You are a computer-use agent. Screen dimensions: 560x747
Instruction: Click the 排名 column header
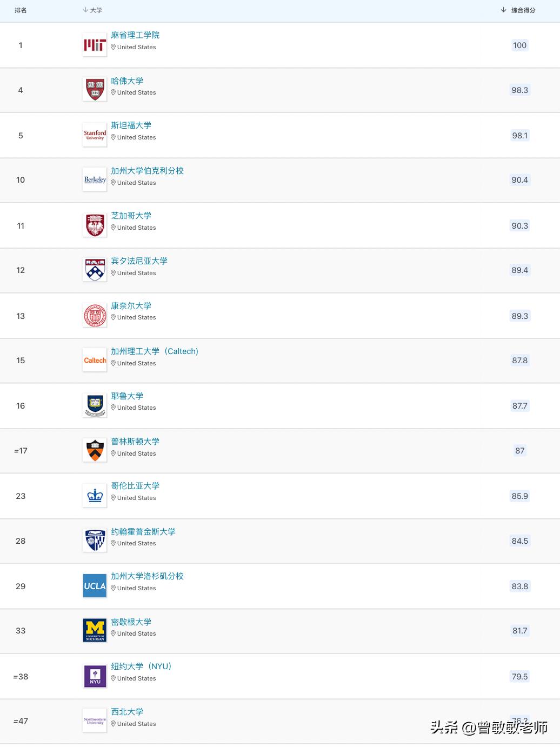tap(21, 10)
